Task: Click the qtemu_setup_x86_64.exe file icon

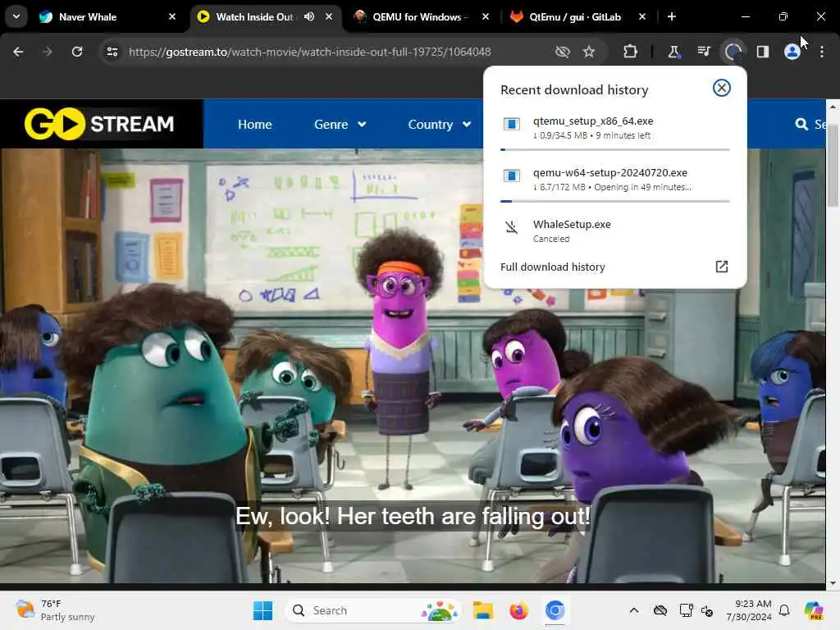Action: coord(512,125)
